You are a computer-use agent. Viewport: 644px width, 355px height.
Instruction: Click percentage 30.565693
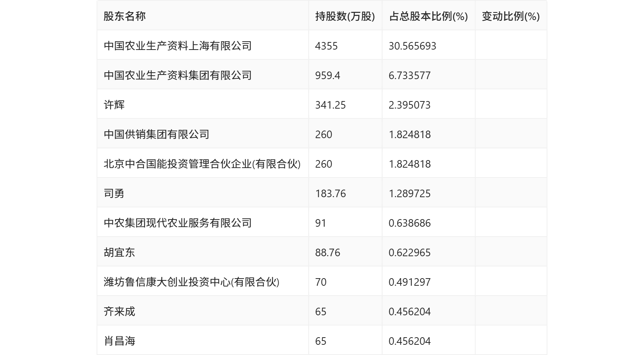pos(413,46)
